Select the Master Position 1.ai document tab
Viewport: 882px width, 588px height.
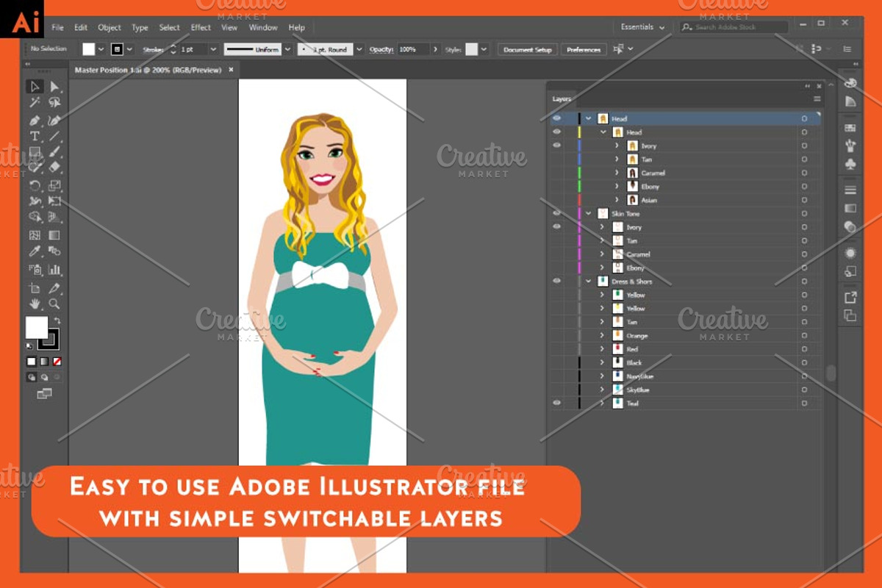pyautogui.click(x=154, y=70)
